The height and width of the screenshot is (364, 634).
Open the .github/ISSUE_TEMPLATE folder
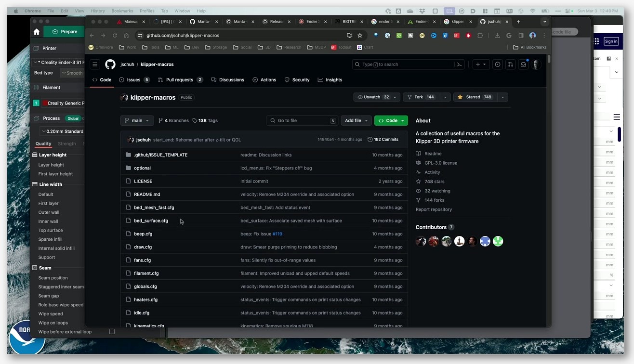(x=160, y=155)
